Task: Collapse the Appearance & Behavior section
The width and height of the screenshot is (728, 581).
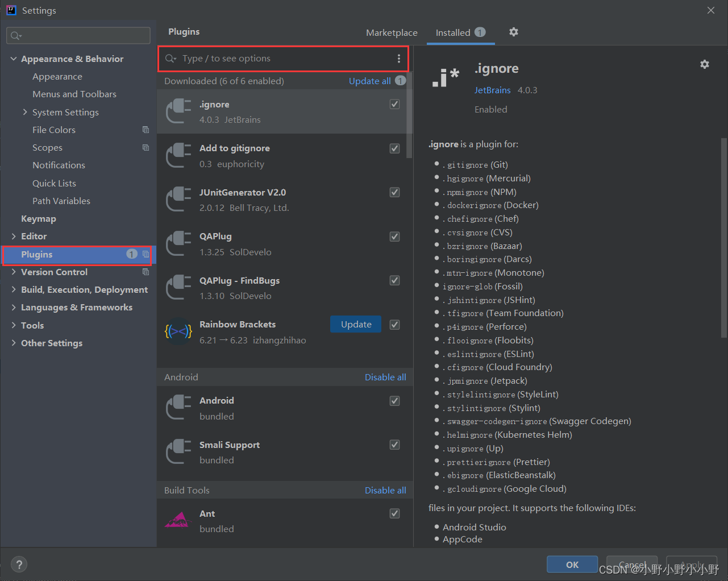Action: [x=13, y=59]
